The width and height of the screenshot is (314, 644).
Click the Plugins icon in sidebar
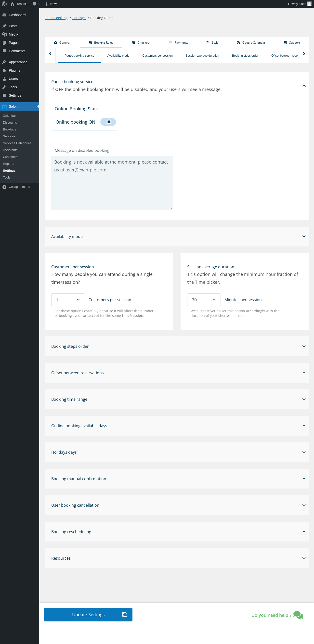4,70
